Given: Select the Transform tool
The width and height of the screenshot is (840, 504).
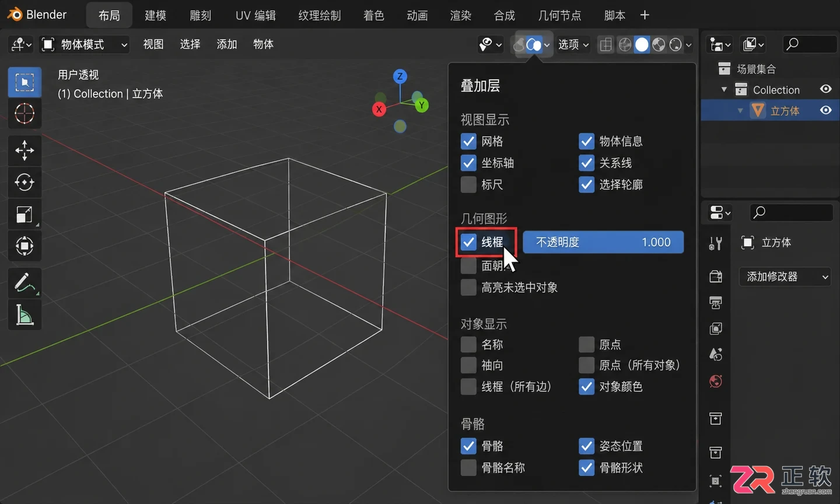Looking at the screenshot, I should (x=24, y=246).
